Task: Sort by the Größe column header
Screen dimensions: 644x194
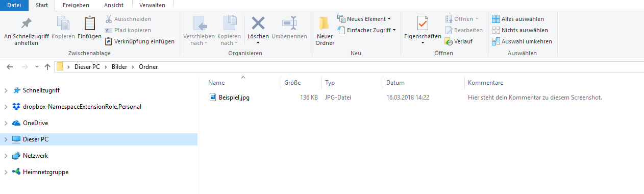Action: point(292,83)
